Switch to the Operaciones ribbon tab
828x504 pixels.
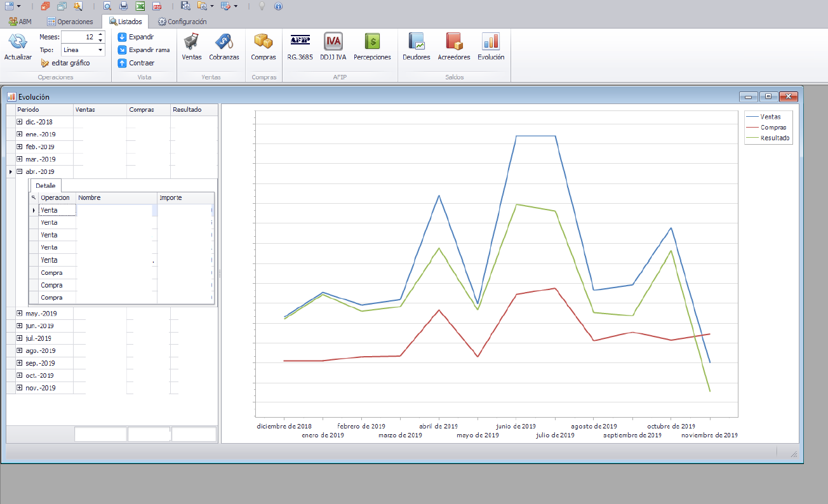point(70,22)
